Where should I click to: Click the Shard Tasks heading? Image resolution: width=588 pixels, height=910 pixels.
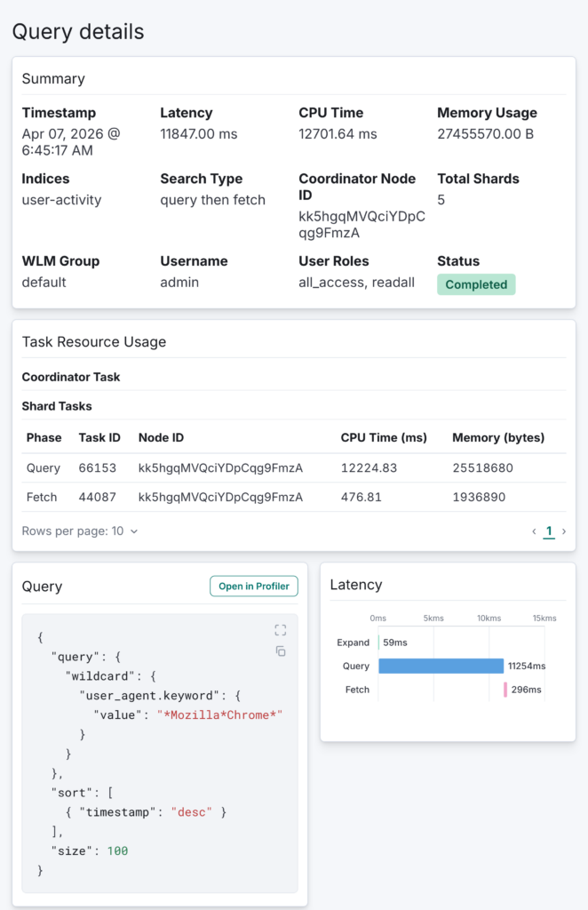click(x=57, y=405)
